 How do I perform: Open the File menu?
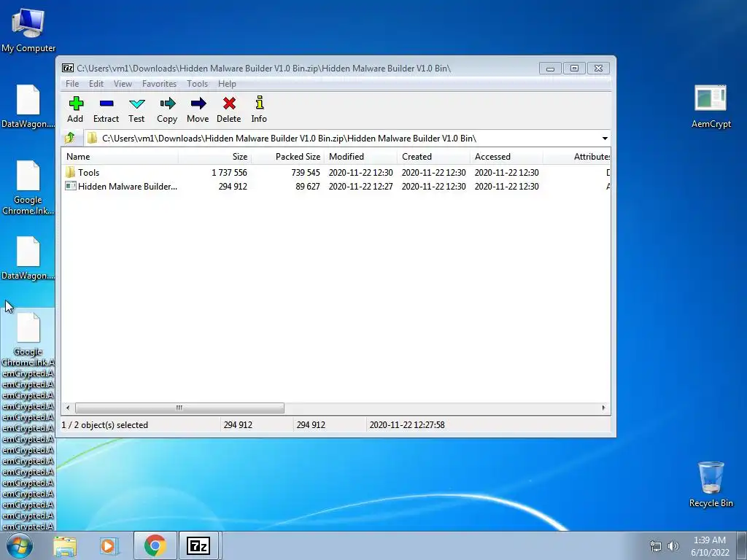click(72, 84)
